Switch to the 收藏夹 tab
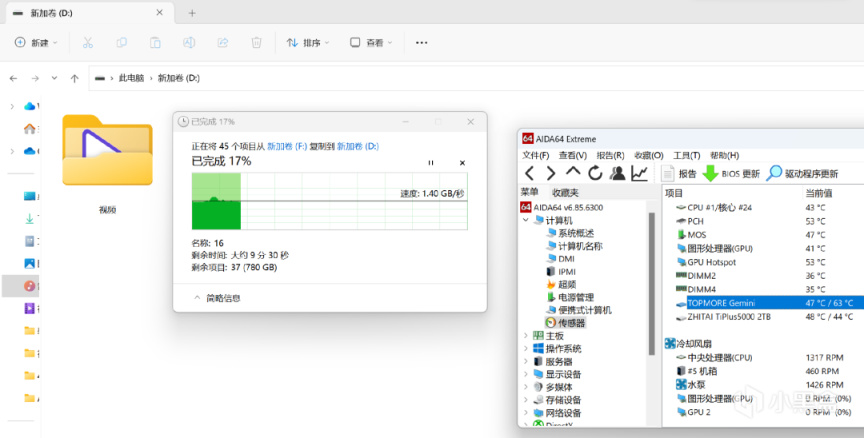864x438 pixels. tap(565, 192)
